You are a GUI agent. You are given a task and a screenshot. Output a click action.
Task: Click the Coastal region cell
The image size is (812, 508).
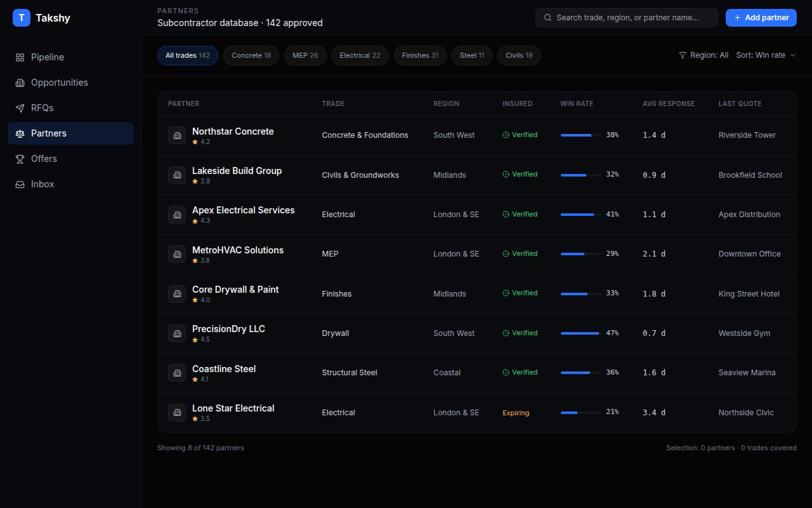(x=447, y=373)
